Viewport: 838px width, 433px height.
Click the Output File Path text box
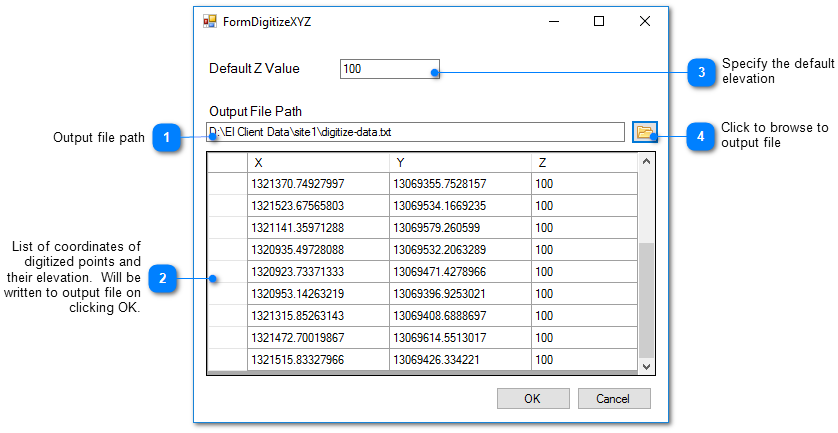tap(415, 132)
